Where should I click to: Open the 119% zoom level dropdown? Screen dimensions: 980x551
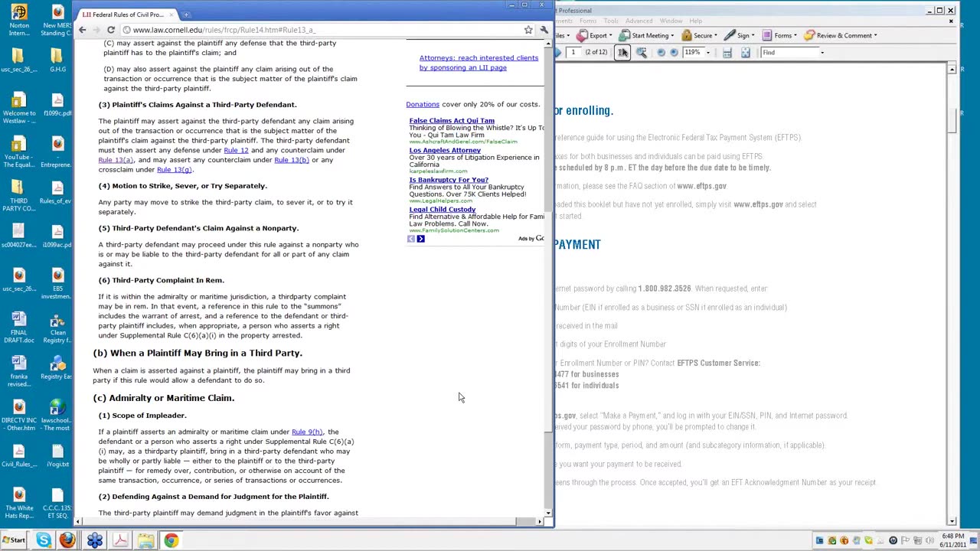click(x=707, y=53)
